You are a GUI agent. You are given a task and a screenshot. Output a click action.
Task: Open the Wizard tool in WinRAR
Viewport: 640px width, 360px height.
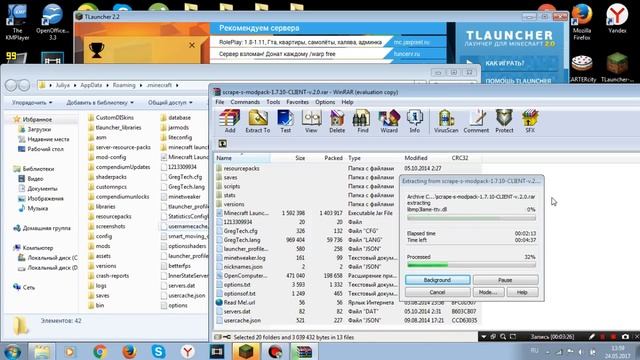coord(389,121)
